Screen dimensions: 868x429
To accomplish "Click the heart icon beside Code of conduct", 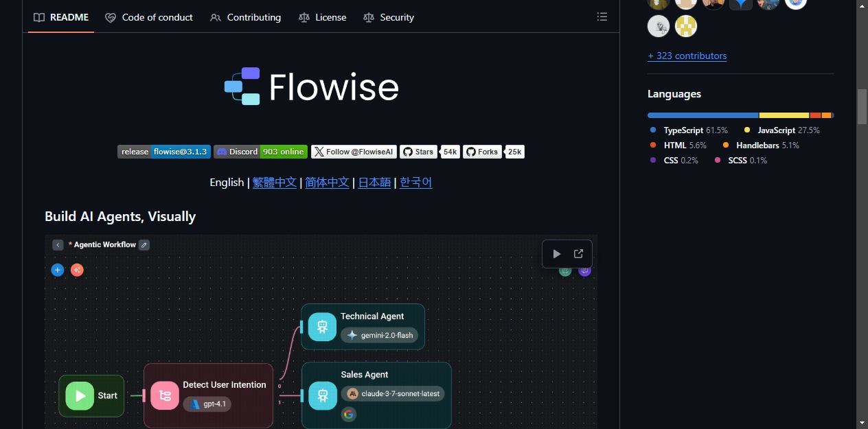I will pos(111,17).
